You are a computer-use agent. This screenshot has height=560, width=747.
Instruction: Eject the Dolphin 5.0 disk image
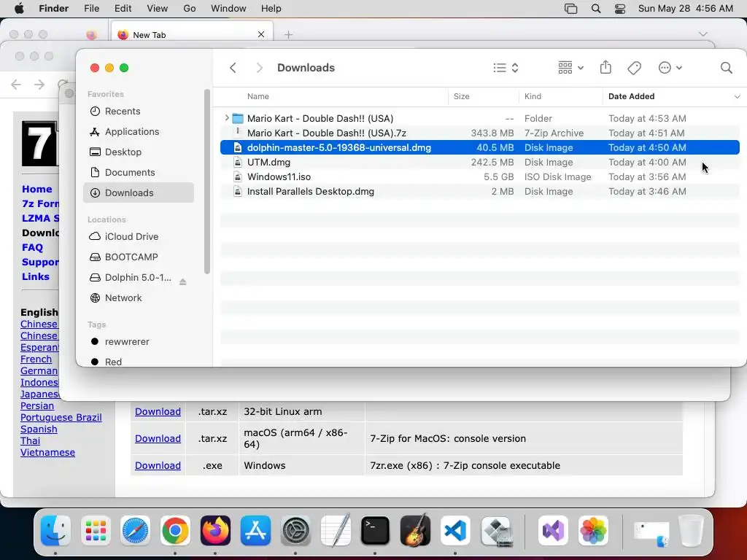(182, 282)
